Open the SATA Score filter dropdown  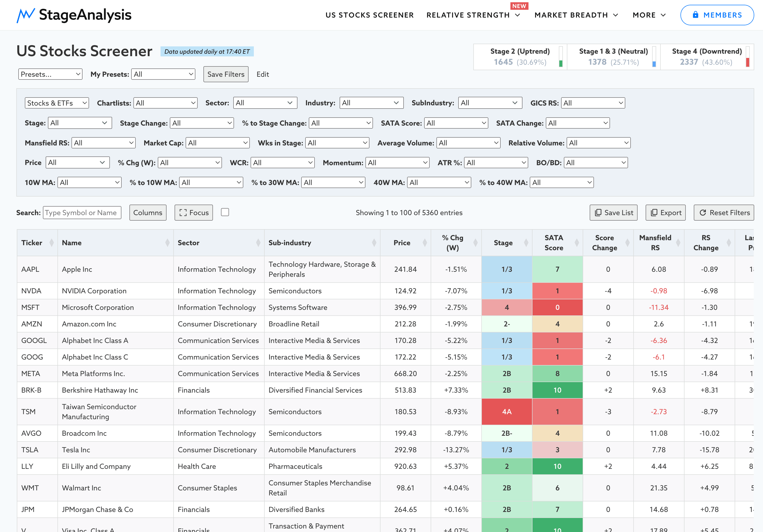[456, 123]
